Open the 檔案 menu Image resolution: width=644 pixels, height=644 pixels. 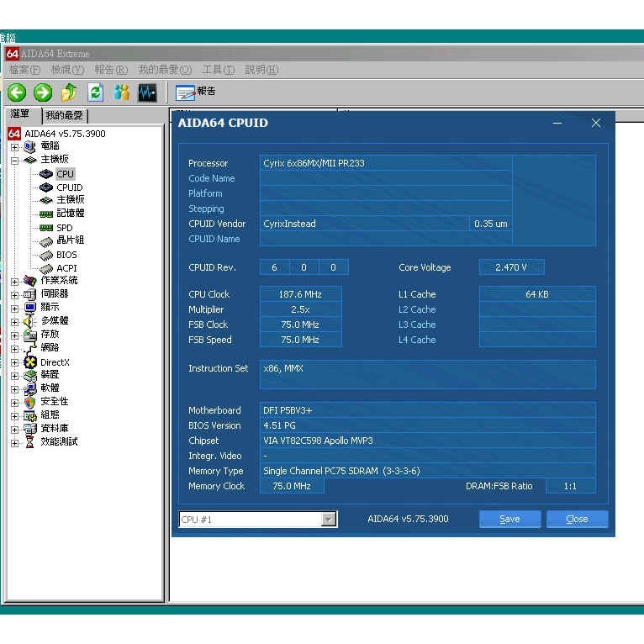[x=24, y=70]
